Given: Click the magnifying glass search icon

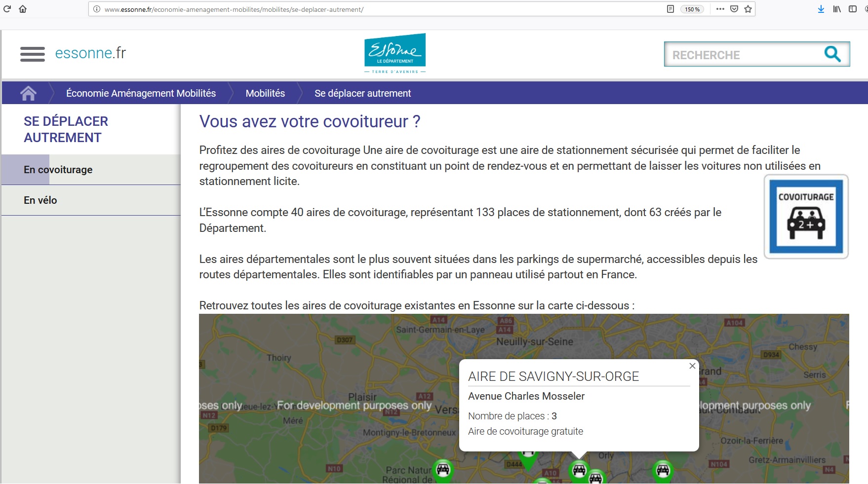Looking at the screenshot, I should (x=832, y=54).
